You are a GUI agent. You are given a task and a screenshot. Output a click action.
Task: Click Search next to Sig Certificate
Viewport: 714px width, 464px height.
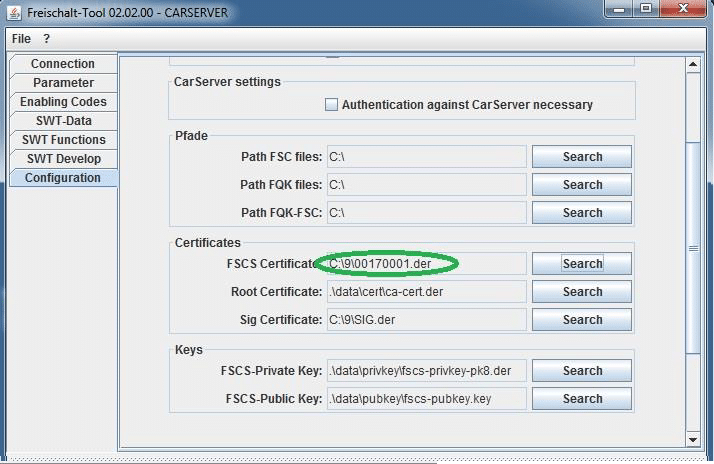coord(581,320)
